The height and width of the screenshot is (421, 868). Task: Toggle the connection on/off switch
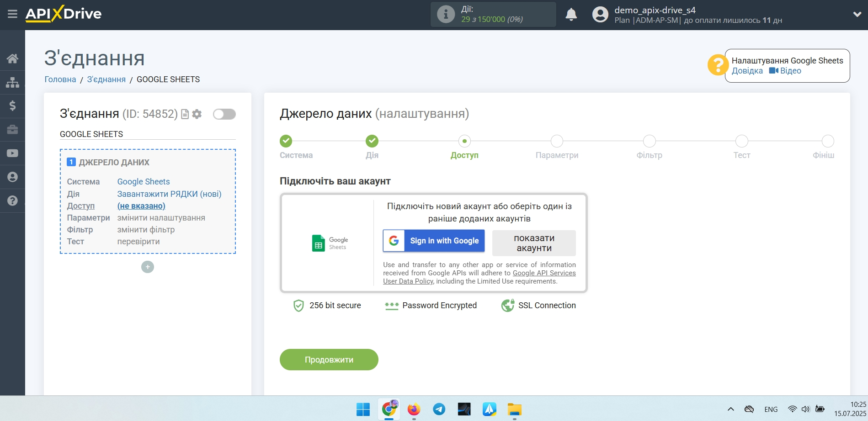224,114
